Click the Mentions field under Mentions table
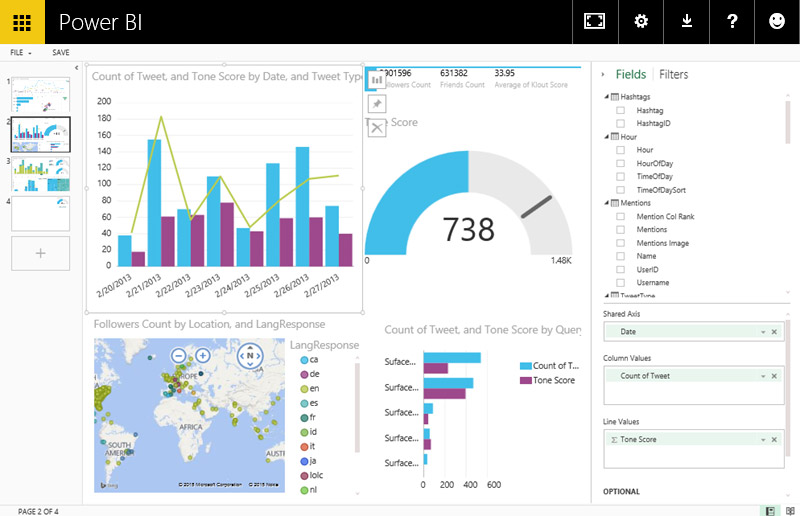The width and height of the screenshot is (800, 516). (652, 230)
